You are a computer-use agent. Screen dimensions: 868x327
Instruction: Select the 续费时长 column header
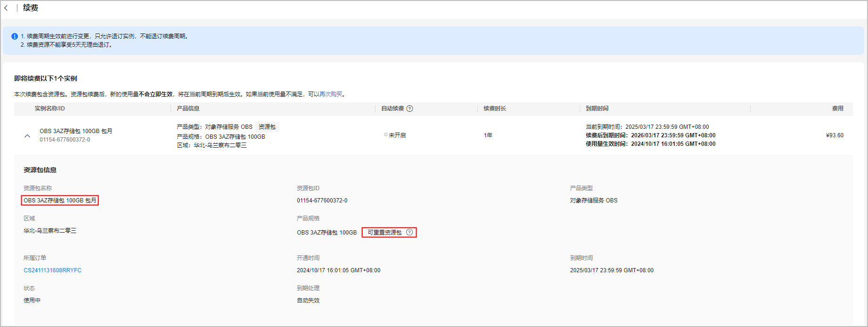(x=495, y=109)
